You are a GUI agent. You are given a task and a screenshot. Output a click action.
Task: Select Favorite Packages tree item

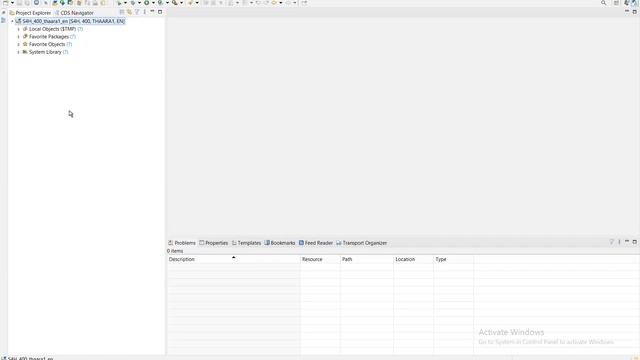(49, 37)
